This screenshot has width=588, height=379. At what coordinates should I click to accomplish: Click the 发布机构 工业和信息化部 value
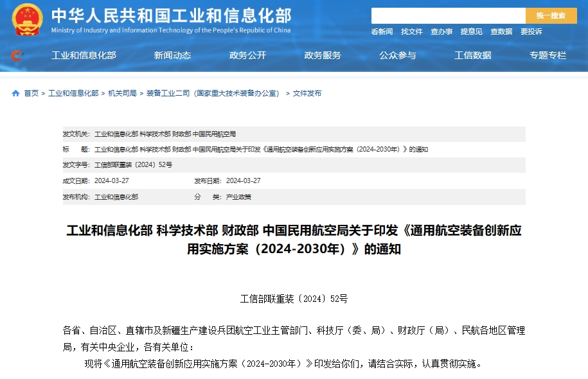point(116,197)
